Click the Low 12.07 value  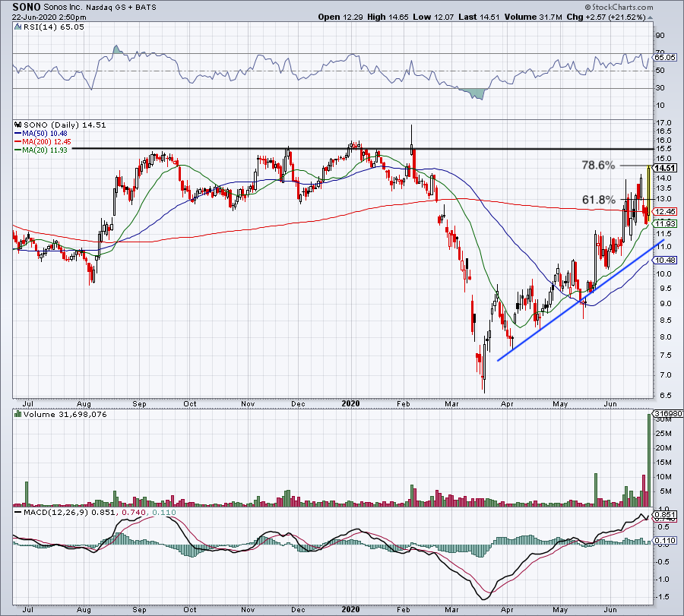tap(433, 17)
